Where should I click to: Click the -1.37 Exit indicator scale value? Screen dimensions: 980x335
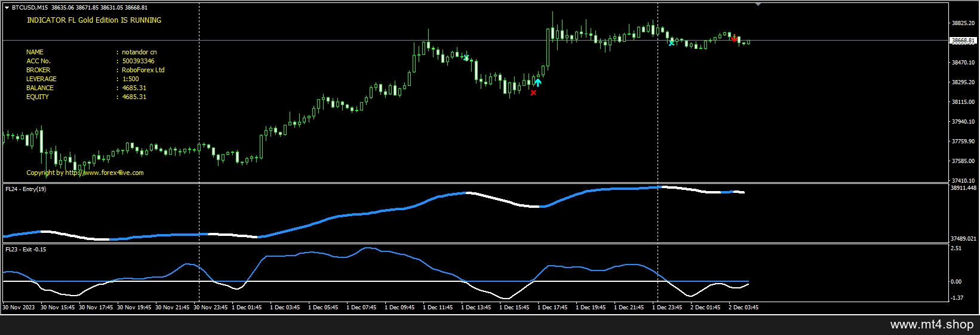957,298
